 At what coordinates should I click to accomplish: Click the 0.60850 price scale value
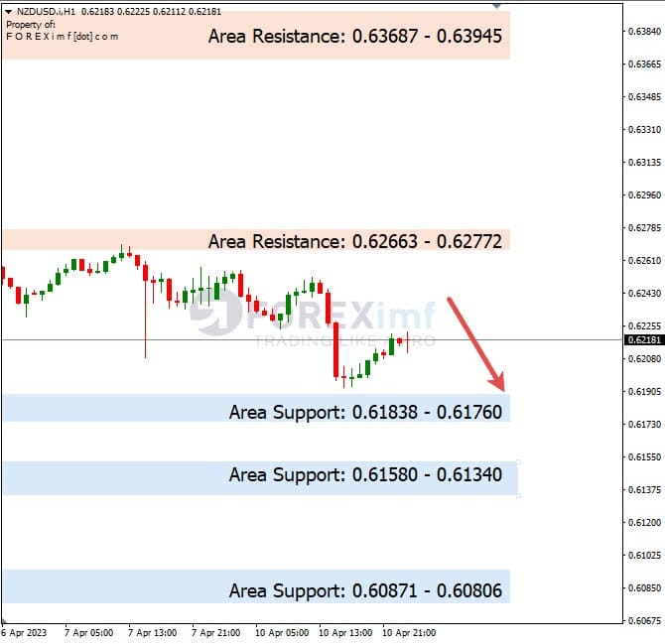tap(644, 588)
